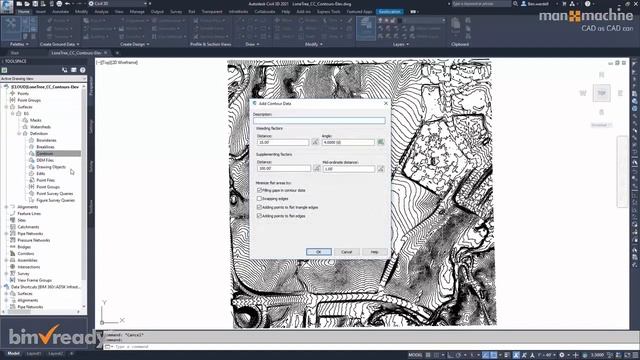Open the Analyze ribbon tab
Image resolution: width=640 pixels, height=360 pixels.
(x=101, y=12)
